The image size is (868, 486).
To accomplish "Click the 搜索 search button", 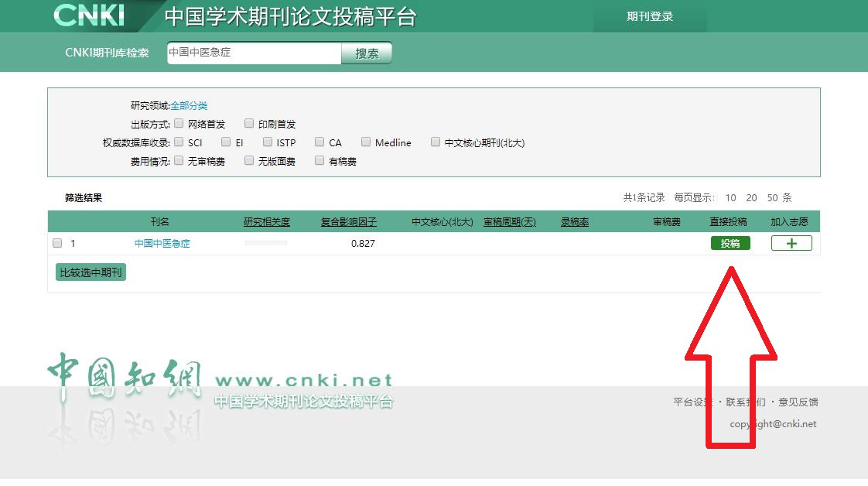I will click(367, 53).
